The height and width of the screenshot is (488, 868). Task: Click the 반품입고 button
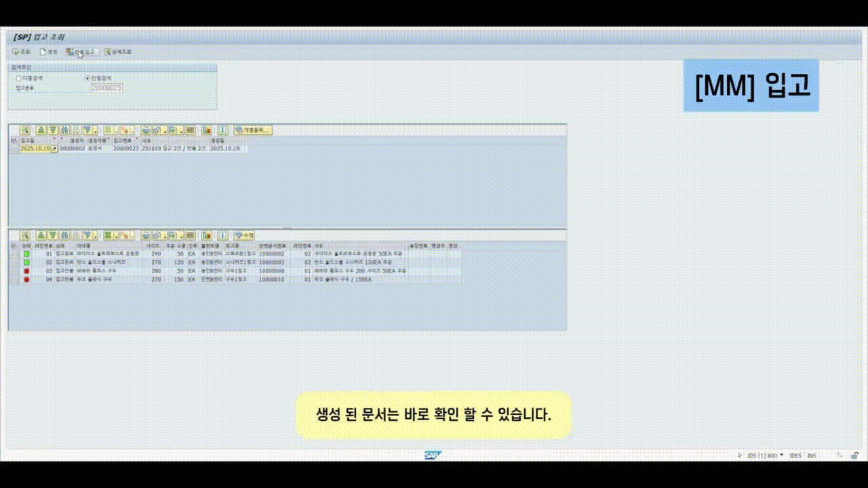81,52
